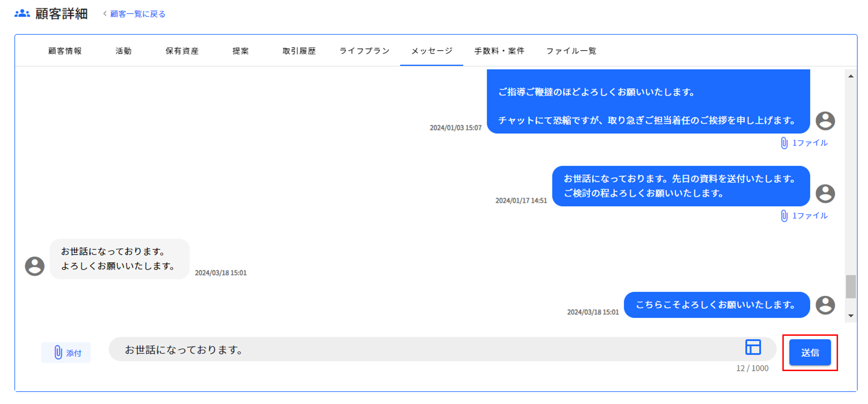Click sender avatar beside 2024/01/03 message
Viewport: 868px width, 404px height.
(825, 121)
